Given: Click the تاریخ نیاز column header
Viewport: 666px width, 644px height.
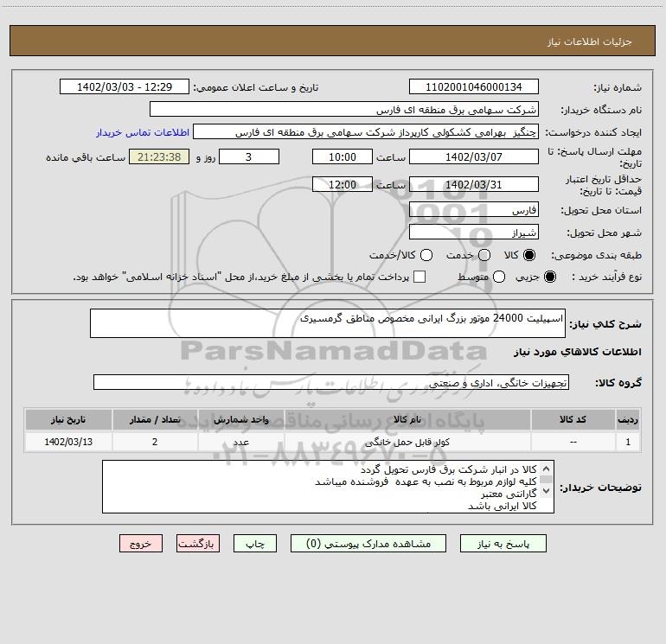Looking at the screenshot, I should [x=68, y=419].
